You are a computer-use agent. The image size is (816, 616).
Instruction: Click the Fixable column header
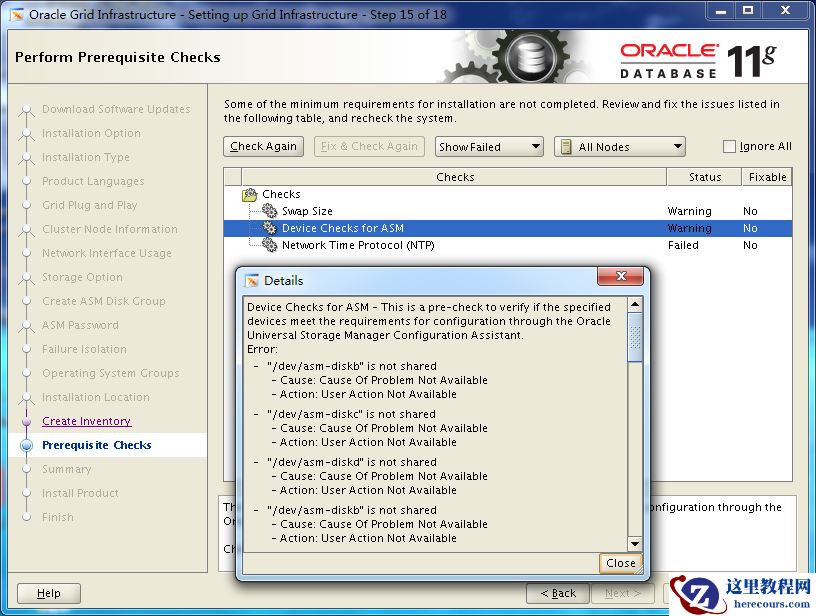pyautogui.click(x=767, y=177)
